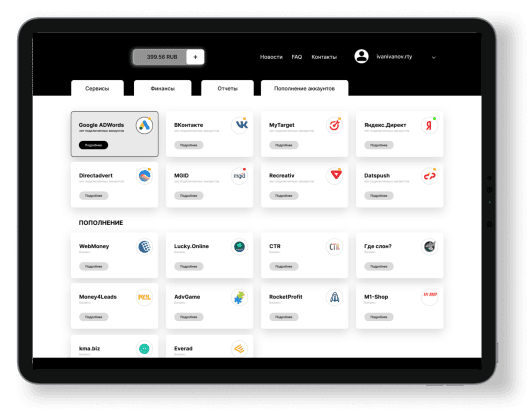The width and height of the screenshot is (531, 413).
Task: Switch to the Отчеты tab
Action: [227, 88]
